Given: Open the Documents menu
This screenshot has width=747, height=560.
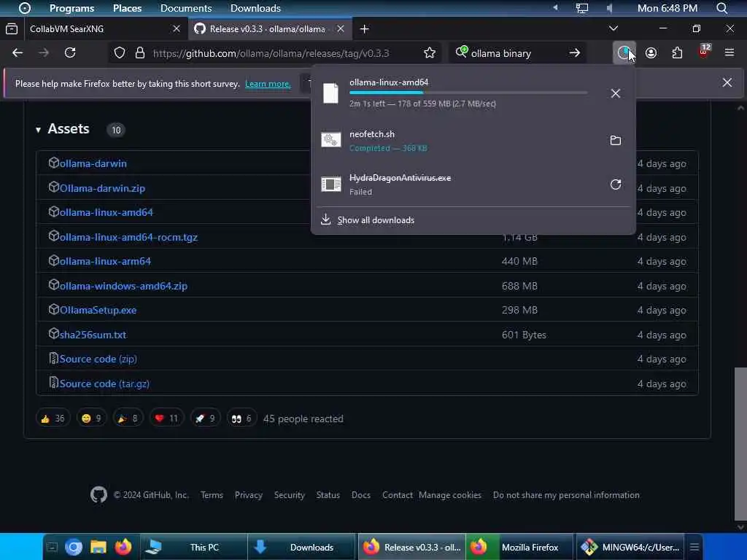Looking at the screenshot, I should tap(186, 8).
